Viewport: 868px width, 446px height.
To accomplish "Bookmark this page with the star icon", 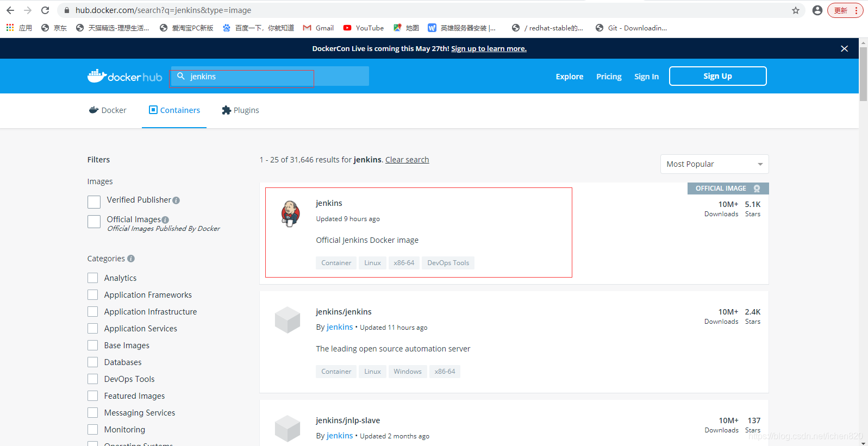I will (x=796, y=10).
